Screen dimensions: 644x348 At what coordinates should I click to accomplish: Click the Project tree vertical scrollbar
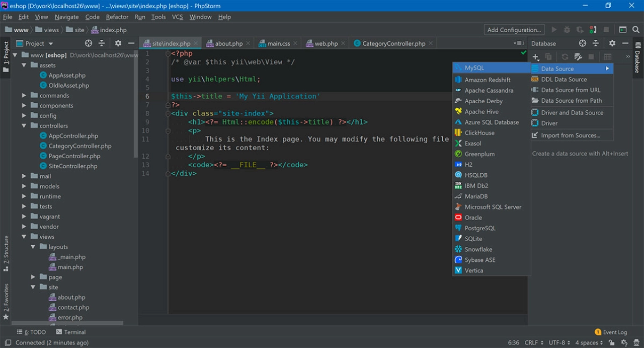pos(136,103)
